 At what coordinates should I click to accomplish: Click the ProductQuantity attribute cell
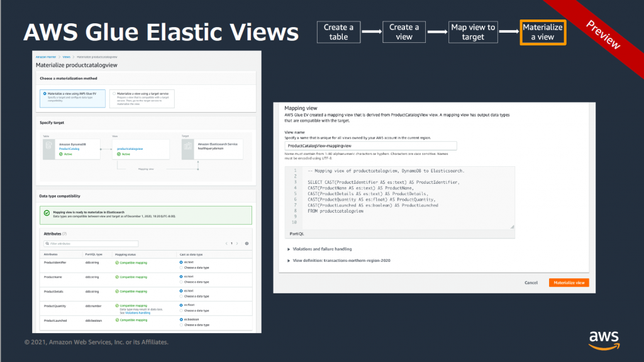(x=55, y=306)
